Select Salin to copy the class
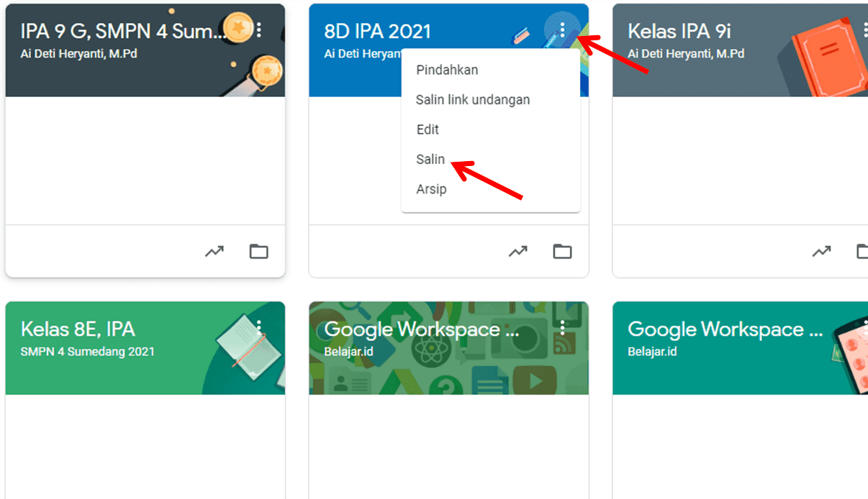 [490, 160]
